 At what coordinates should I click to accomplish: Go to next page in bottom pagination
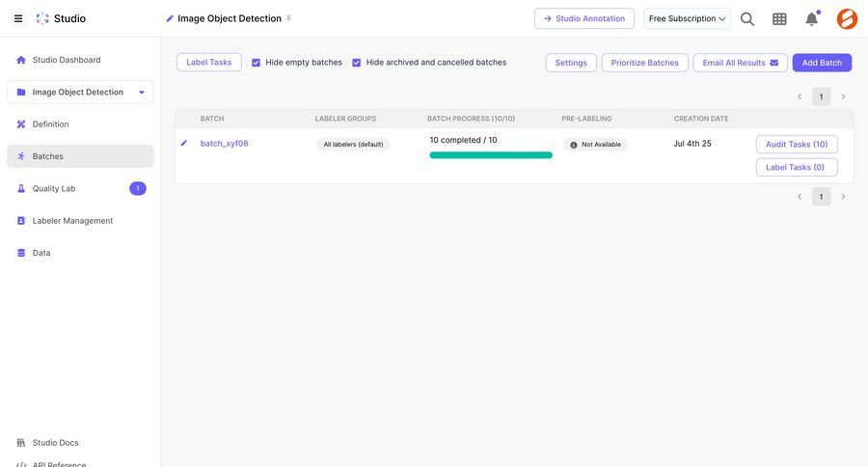pos(843,197)
